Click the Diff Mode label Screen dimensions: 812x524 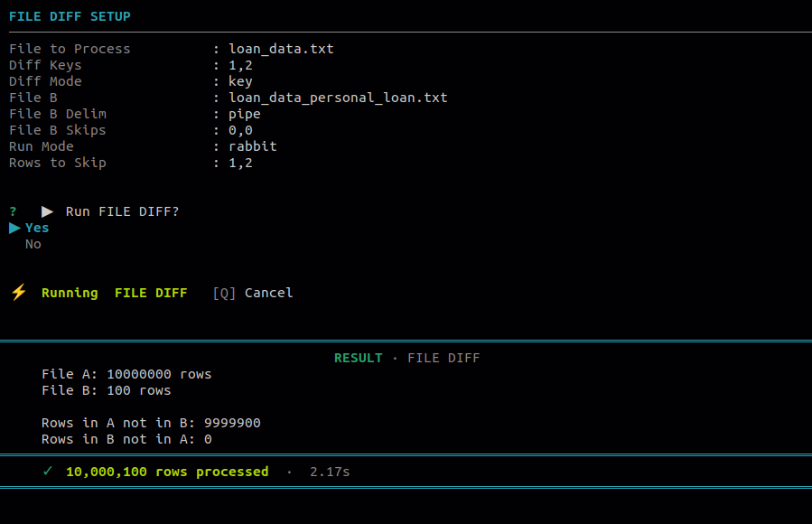pos(45,81)
